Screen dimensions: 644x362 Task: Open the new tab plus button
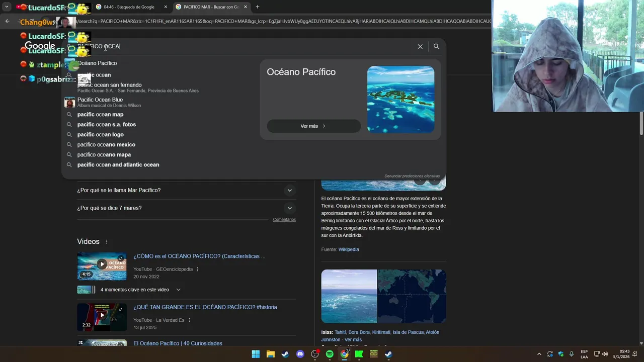pyautogui.click(x=258, y=7)
